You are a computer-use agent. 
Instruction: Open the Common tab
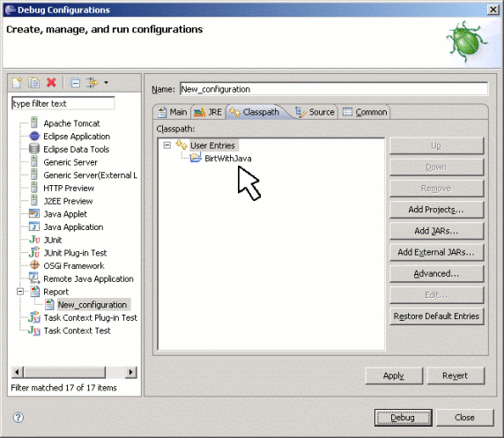point(365,112)
